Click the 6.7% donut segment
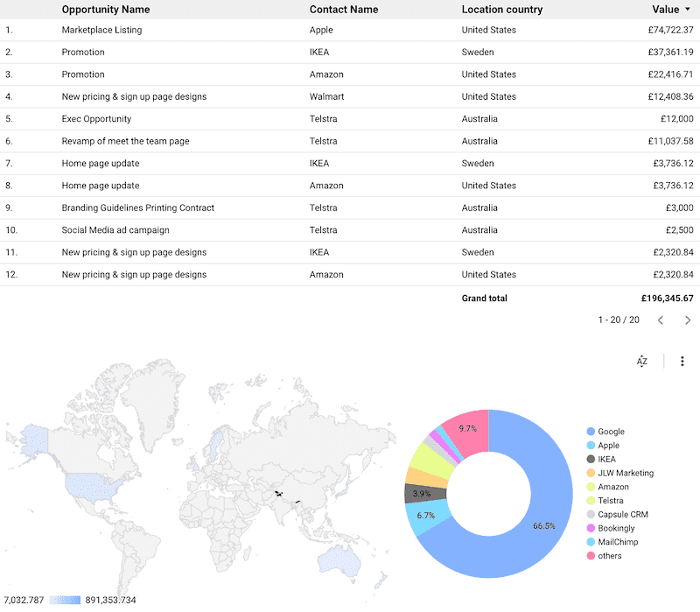 coord(425,516)
